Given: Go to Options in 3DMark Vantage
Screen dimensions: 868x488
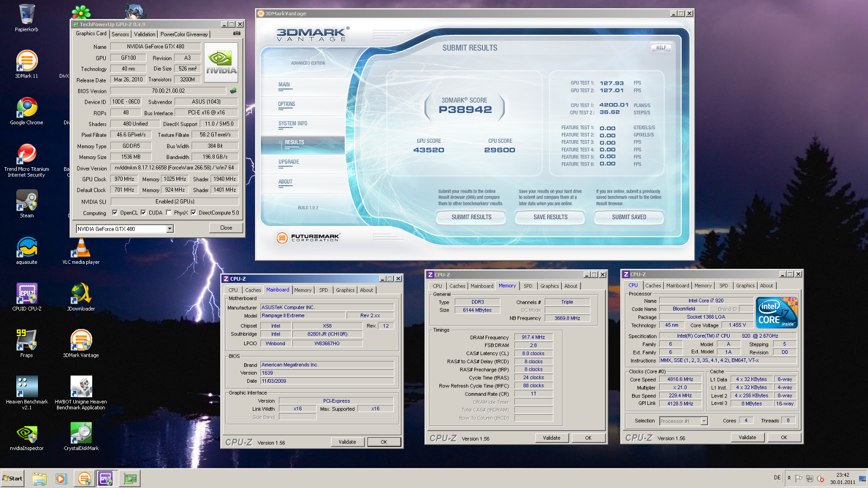Looking at the screenshot, I should click(286, 104).
